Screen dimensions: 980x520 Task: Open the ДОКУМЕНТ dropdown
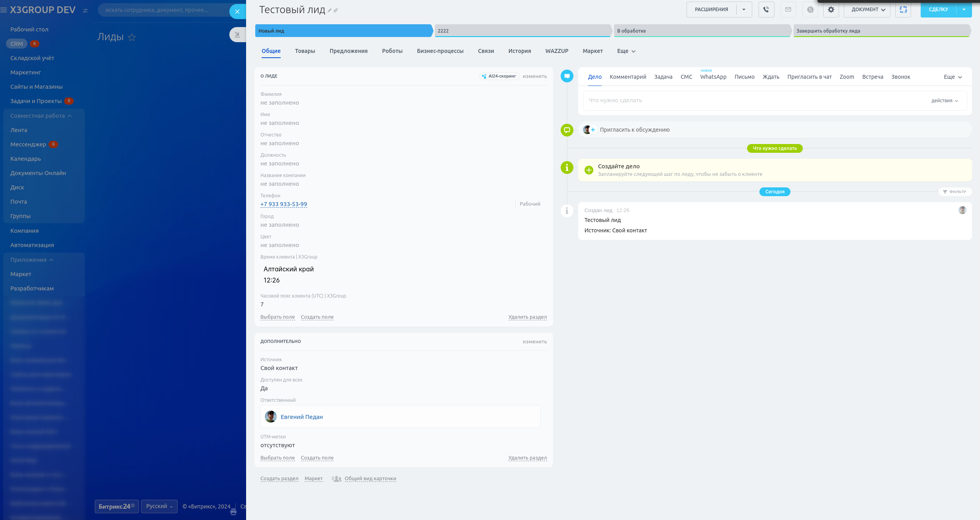(x=868, y=10)
